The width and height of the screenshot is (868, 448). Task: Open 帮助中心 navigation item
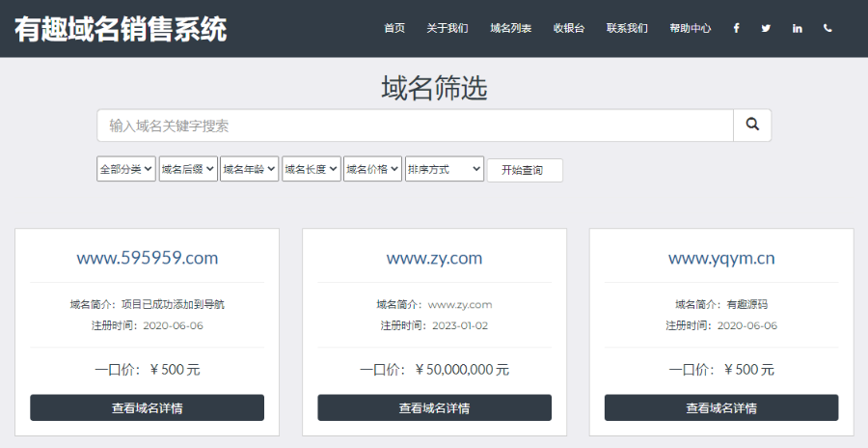point(691,28)
